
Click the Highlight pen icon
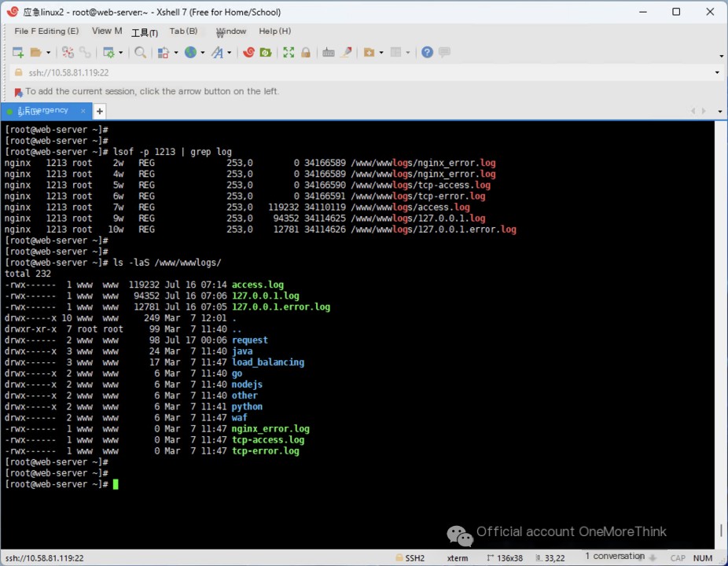347,53
